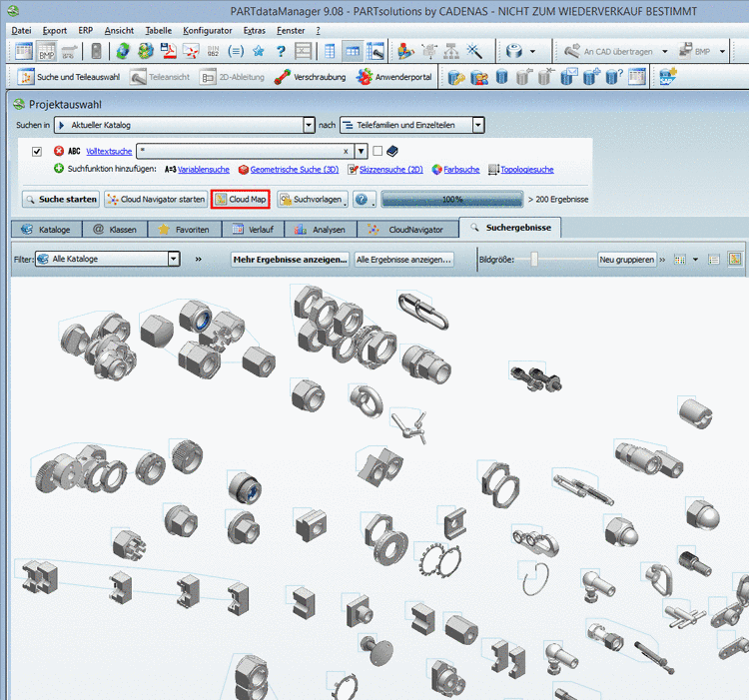The height and width of the screenshot is (700, 749).
Task: Uncheck the Volltextsuche row checkbox
Action: coord(37,152)
